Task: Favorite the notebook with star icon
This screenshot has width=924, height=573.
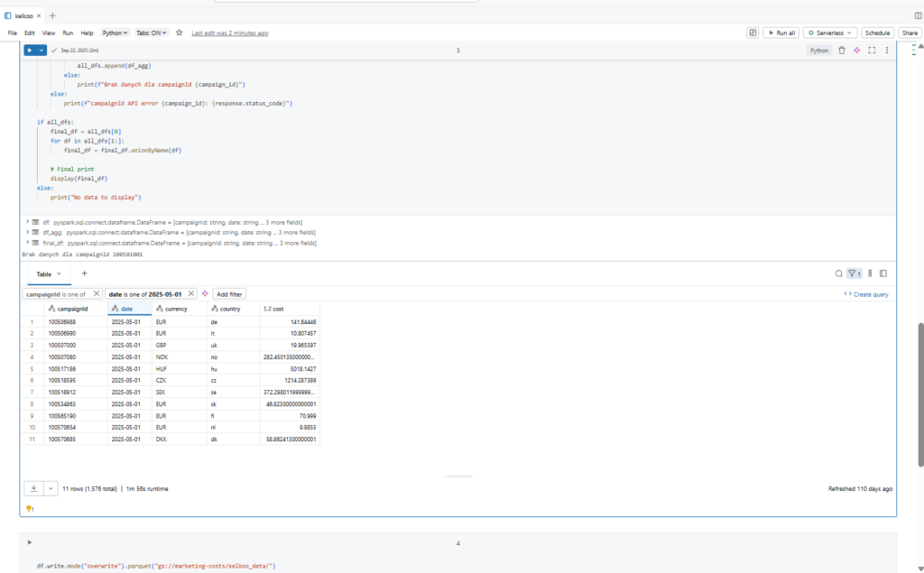Action: click(x=180, y=32)
